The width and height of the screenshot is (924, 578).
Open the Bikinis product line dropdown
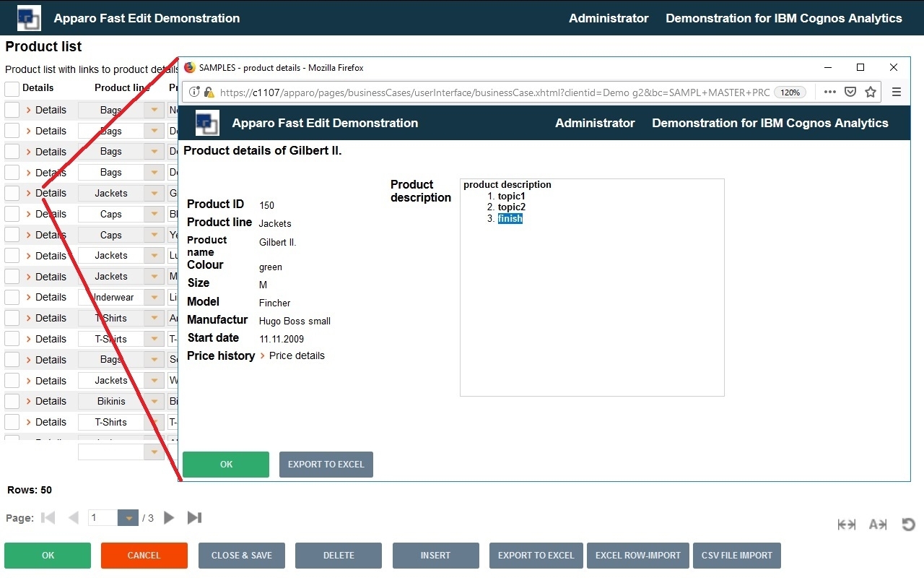[x=154, y=401]
